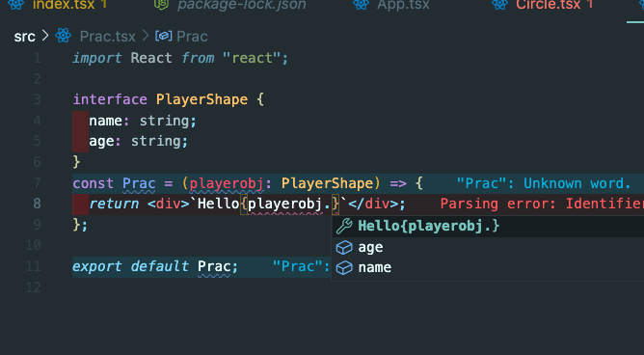The height and width of the screenshot is (355, 644).
Task: Click the cube icon beside age
Action: pyautogui.click(x=344, y=247)
